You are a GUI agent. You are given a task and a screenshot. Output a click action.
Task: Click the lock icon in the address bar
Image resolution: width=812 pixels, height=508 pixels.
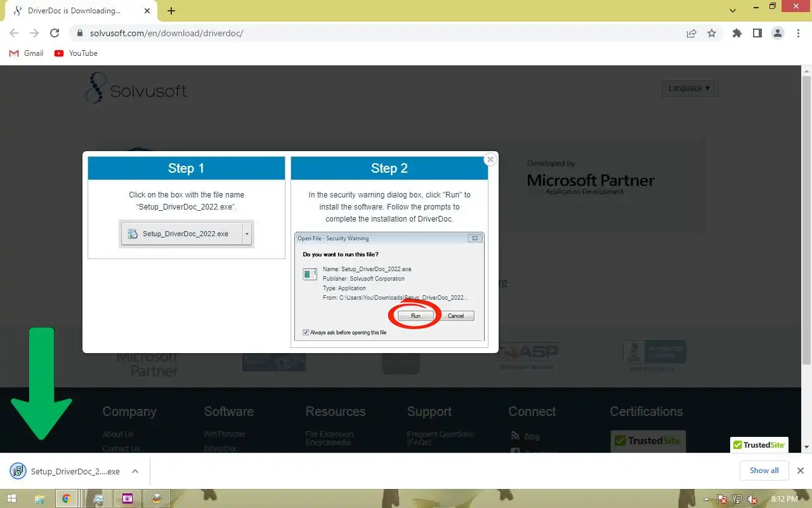coord(79,34)
